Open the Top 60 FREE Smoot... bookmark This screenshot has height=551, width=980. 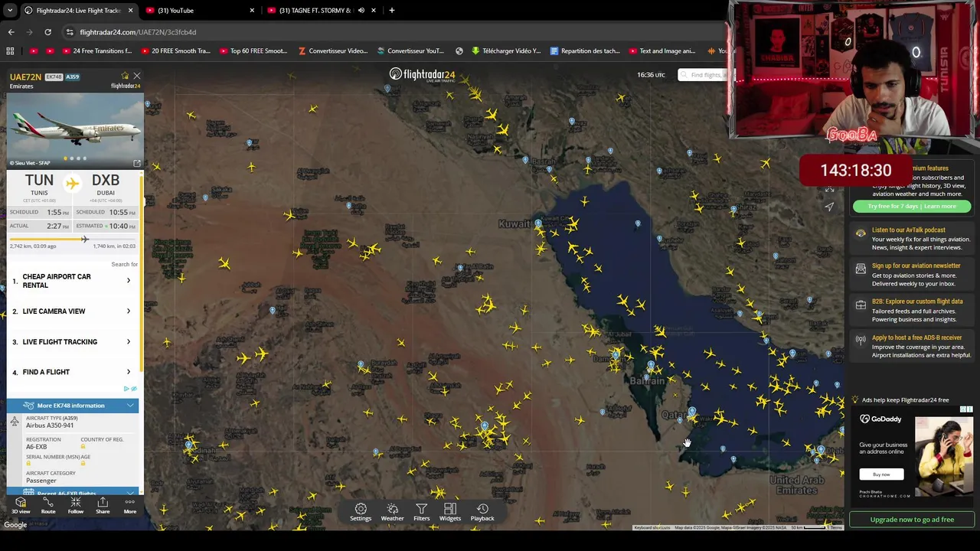(253, 51)
